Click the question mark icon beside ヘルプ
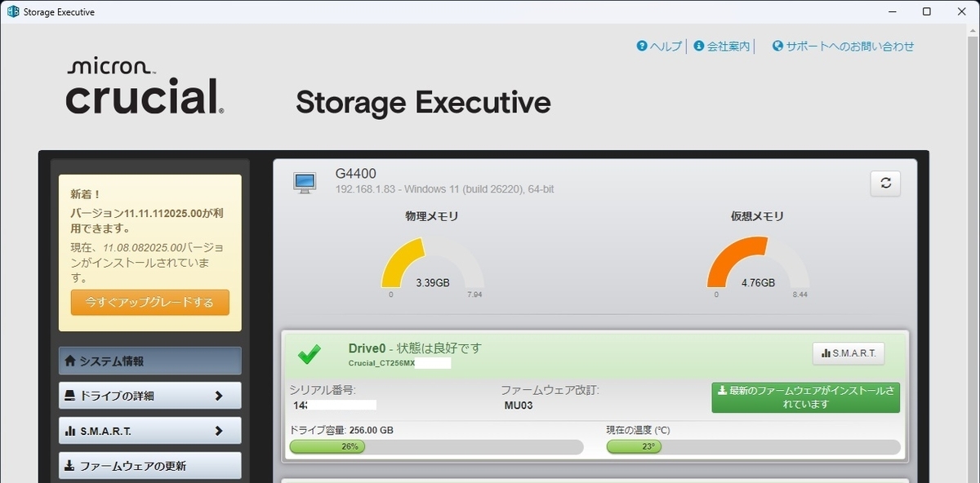Screen dimensions: 980x483 (642, 47)
